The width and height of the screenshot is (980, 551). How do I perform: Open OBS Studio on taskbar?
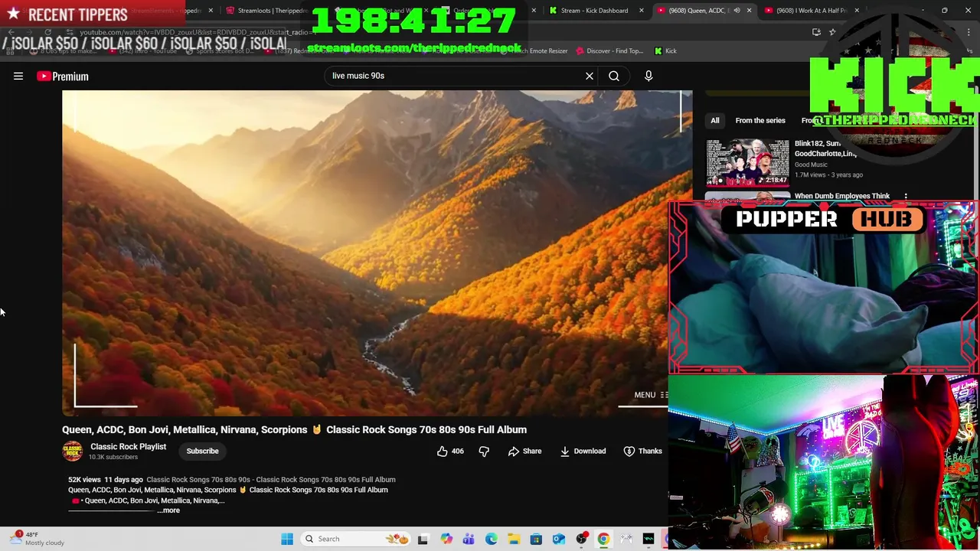(582, 539)
